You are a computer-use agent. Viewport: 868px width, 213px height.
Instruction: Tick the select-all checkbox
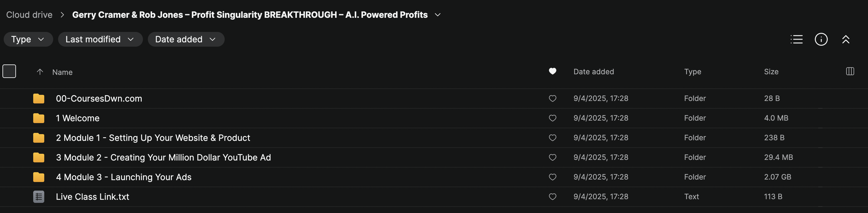pyautogui.click(x=9, y=71)
